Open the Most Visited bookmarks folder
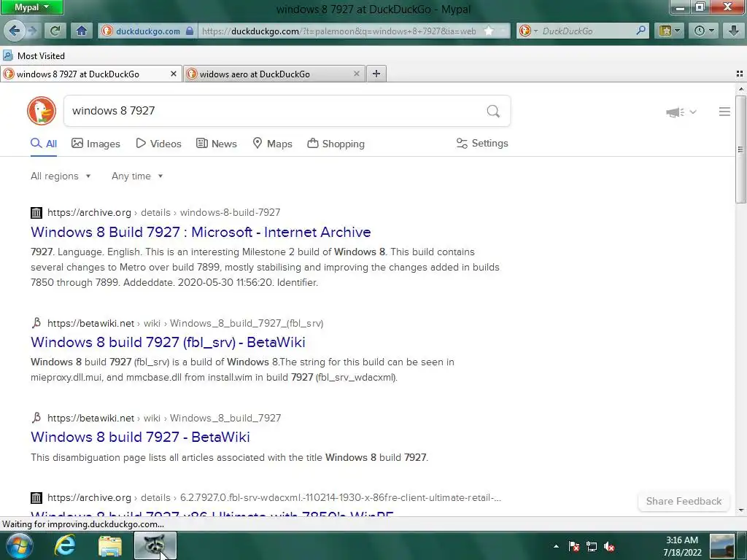The width and height of the screenshot is (747, 560). tap(34, 55)
